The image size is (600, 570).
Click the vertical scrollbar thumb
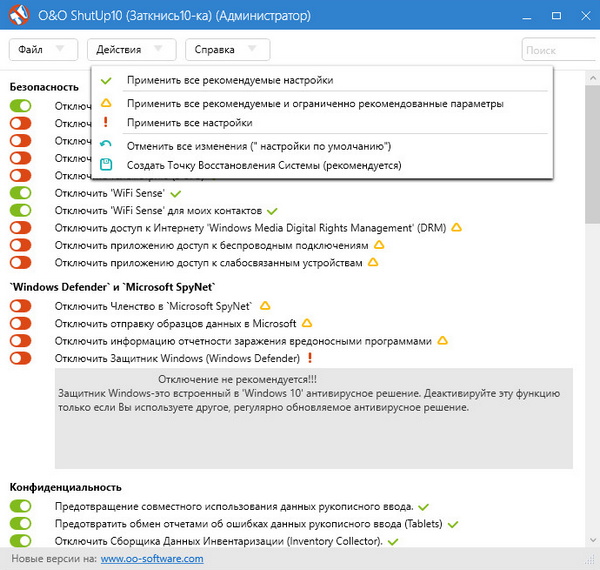click(x=593, y=155)
